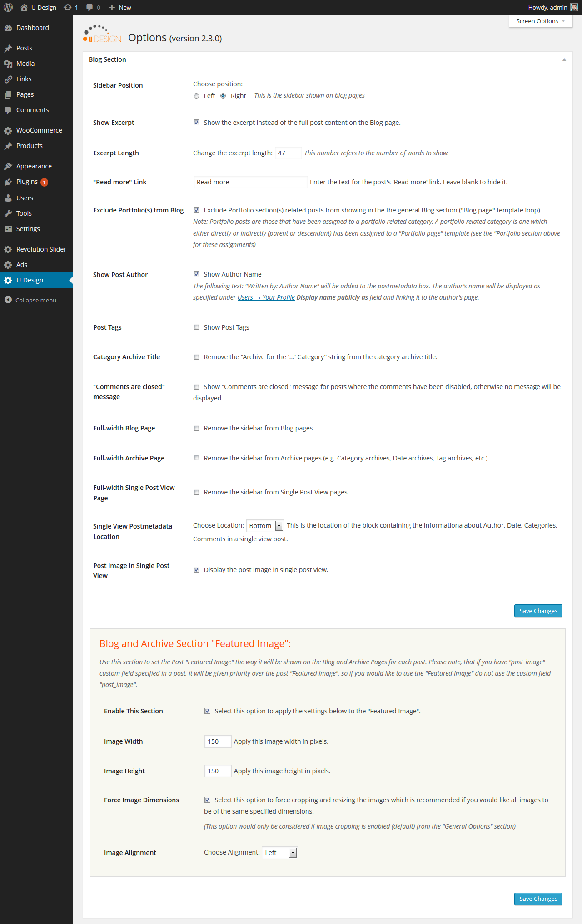582x924 pixels.
Task: Open the updates icon in admin bar
Action: pyautogui.click(x=68, y=7)
